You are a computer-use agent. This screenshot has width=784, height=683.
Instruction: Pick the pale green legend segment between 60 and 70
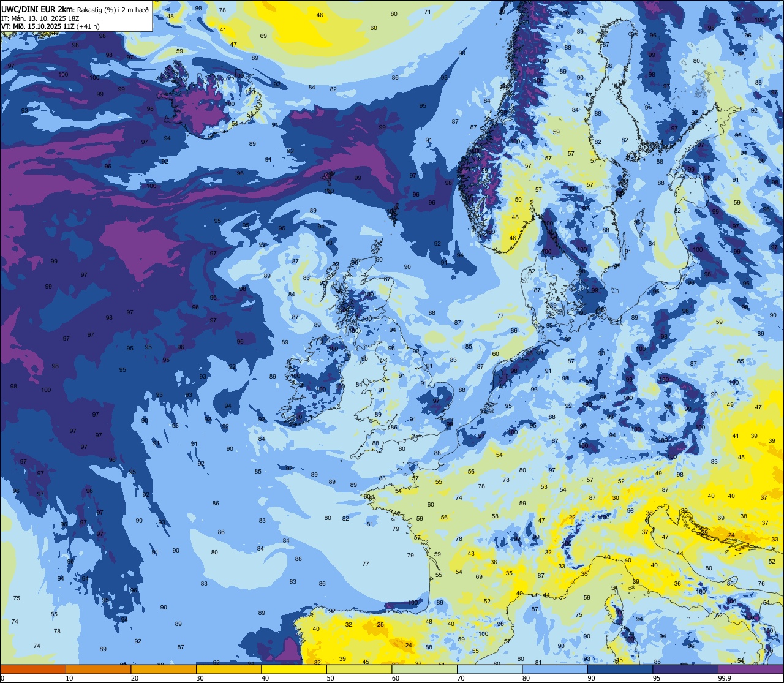[x=424, y=669]
